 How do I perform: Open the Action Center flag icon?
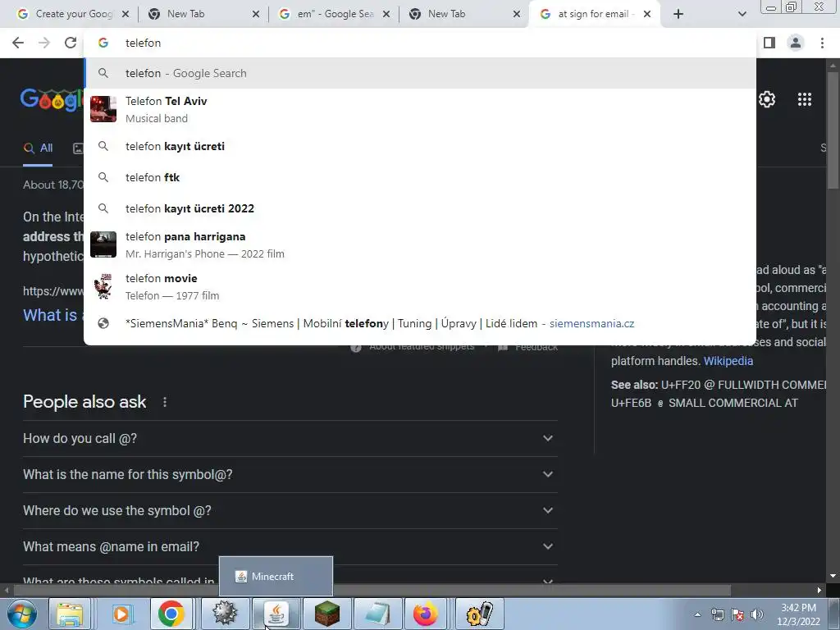coord(737,614)
